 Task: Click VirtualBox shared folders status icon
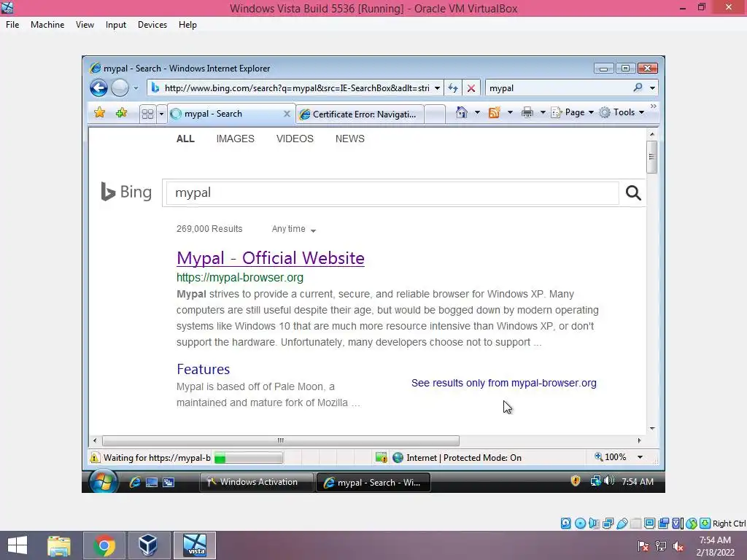pyautogui.click(x=636, y=524)
